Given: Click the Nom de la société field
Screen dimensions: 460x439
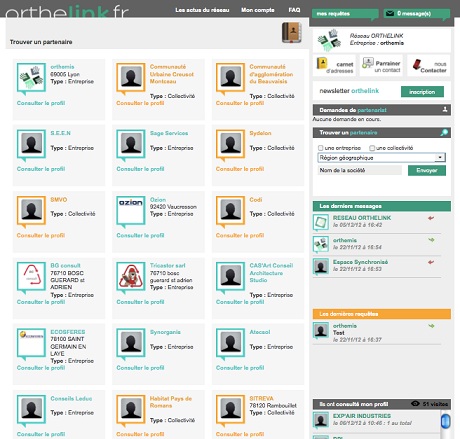Looking at the screenshot, I should point(360,170).
